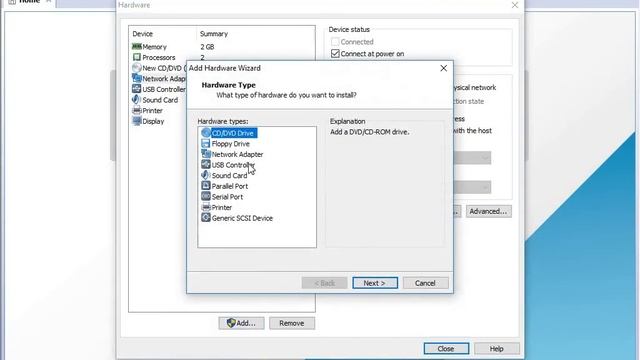640x360 pixels.
Task: Select the Parallel Port label in the list
Action: (x=230, y=186)
